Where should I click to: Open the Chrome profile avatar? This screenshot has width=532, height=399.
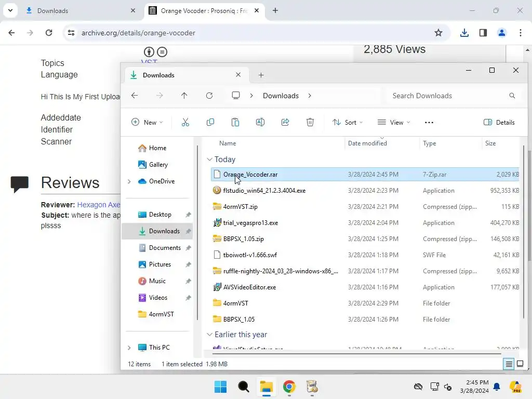(502, 33)
